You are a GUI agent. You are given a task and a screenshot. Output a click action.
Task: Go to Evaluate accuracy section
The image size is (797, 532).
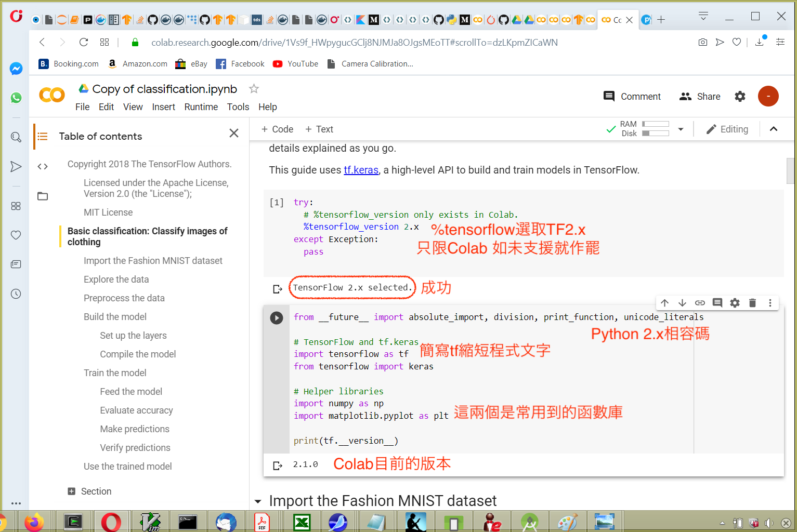pyautogui.click(x=136, y=410)
